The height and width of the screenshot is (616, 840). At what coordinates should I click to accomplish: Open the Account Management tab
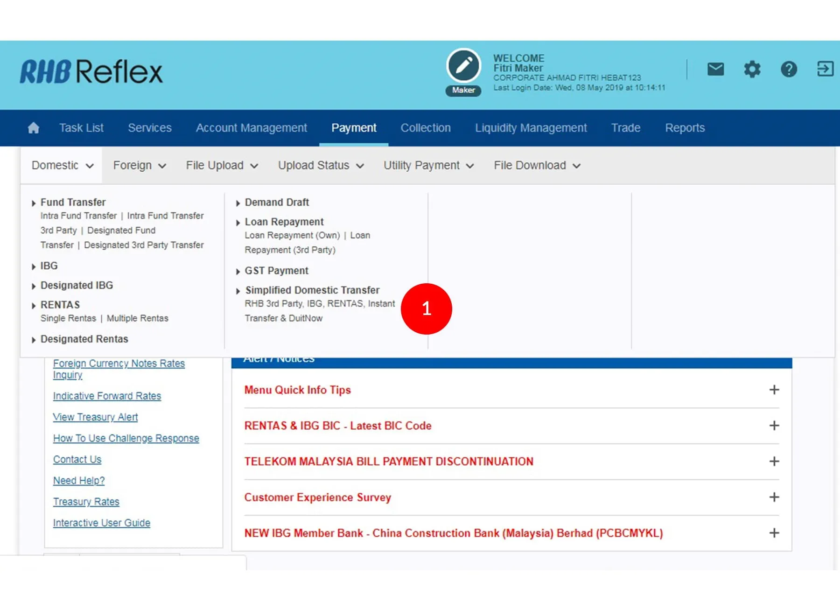[x=251, y=128]
